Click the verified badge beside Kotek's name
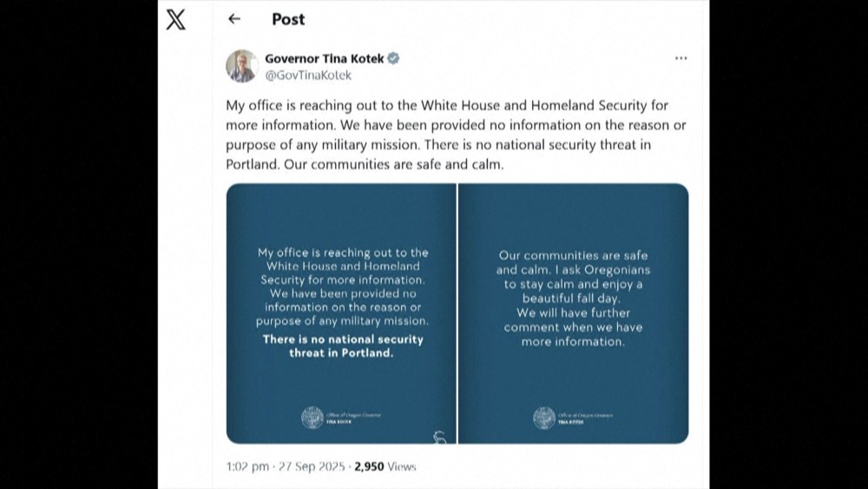Image resolution: width=868 pixels, height=489 pixels. point(393,59)
